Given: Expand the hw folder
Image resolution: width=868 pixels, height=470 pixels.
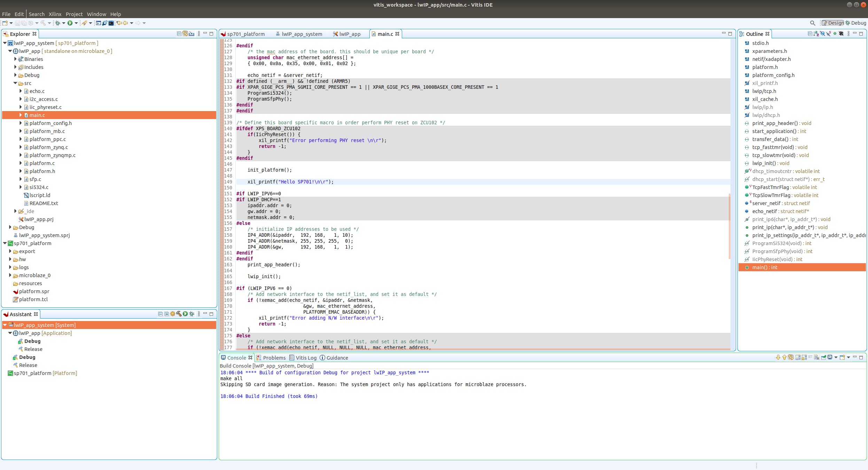Looking at the screenshot, I should click(10, 259).
